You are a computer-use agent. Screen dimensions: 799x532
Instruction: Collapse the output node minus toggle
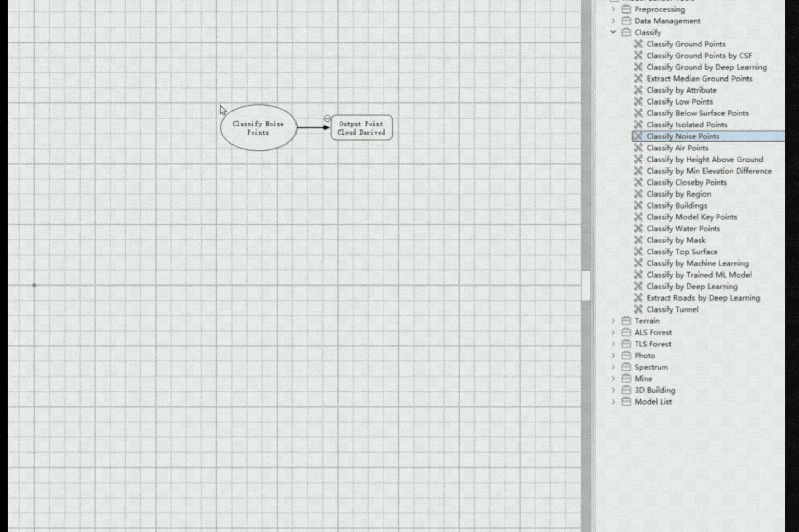tap(327, 119)
